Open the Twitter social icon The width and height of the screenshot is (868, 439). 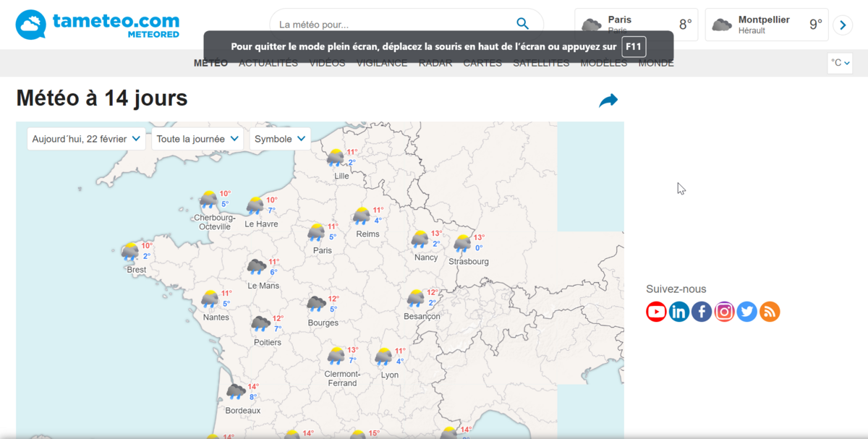tap(747, 312)
